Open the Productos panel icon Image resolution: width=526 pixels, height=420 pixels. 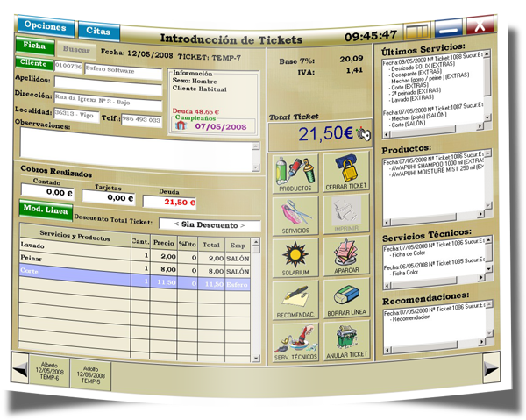coord(295,174)
